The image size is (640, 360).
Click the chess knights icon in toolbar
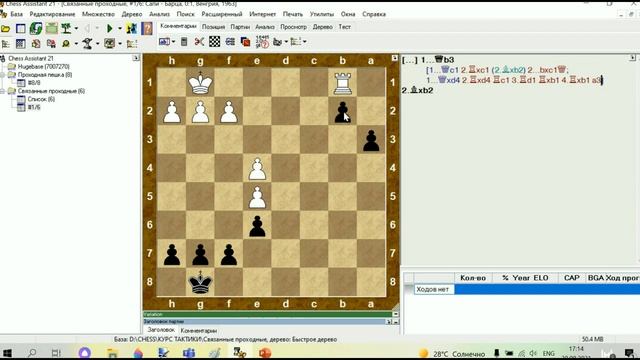132,28
